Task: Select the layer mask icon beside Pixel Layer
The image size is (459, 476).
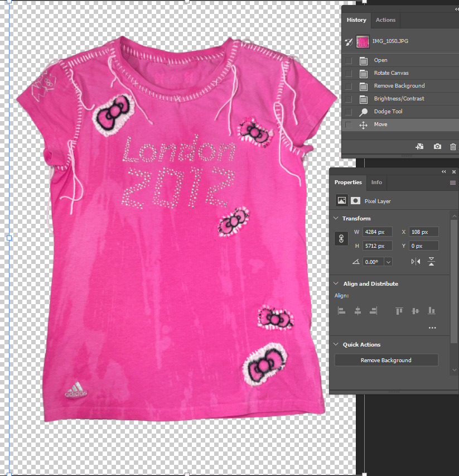Action: pyautogui.click(x=355, y=201)
